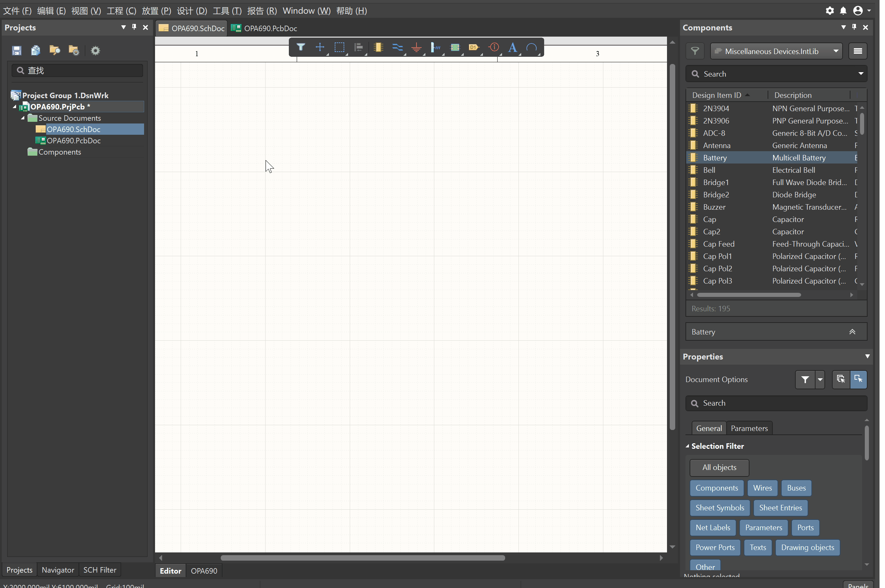Click the horizontal scrollbar under the schematic

pyautogui.click(x=362, y=558)
